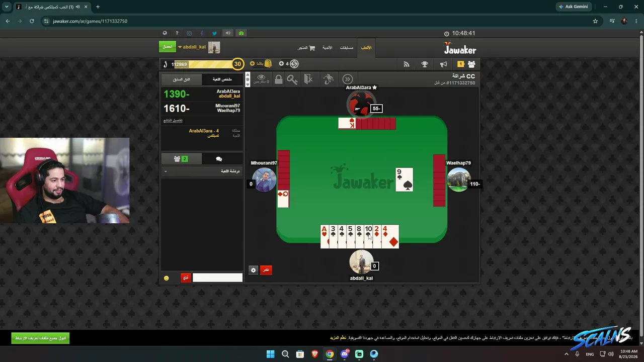
Task: Open the store cart tab
Action: pyautogui.click(x=306, y=48)
